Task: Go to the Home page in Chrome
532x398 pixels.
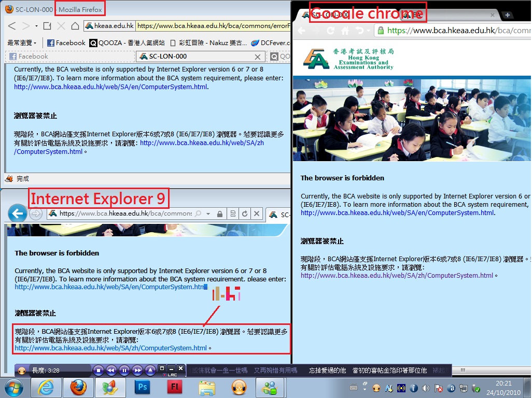Action: [x=345, y=31]
